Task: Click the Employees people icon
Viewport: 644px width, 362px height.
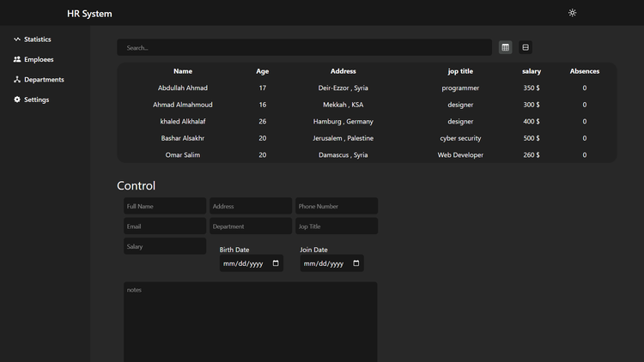Action: [17, 60]
